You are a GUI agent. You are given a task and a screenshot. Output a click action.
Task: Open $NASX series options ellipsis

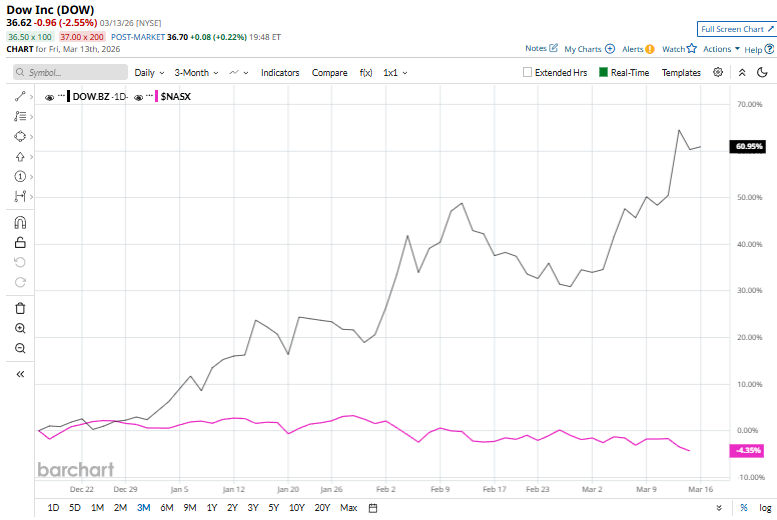[149, 95]
